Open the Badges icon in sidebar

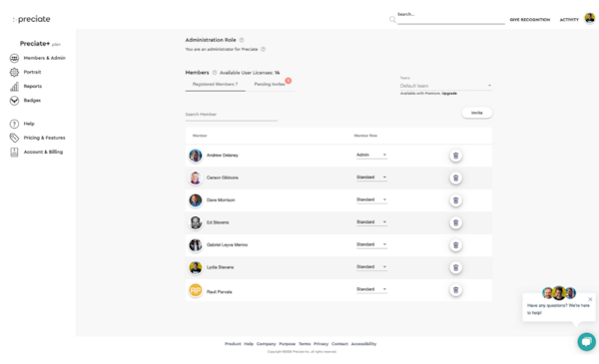[14, 101]
